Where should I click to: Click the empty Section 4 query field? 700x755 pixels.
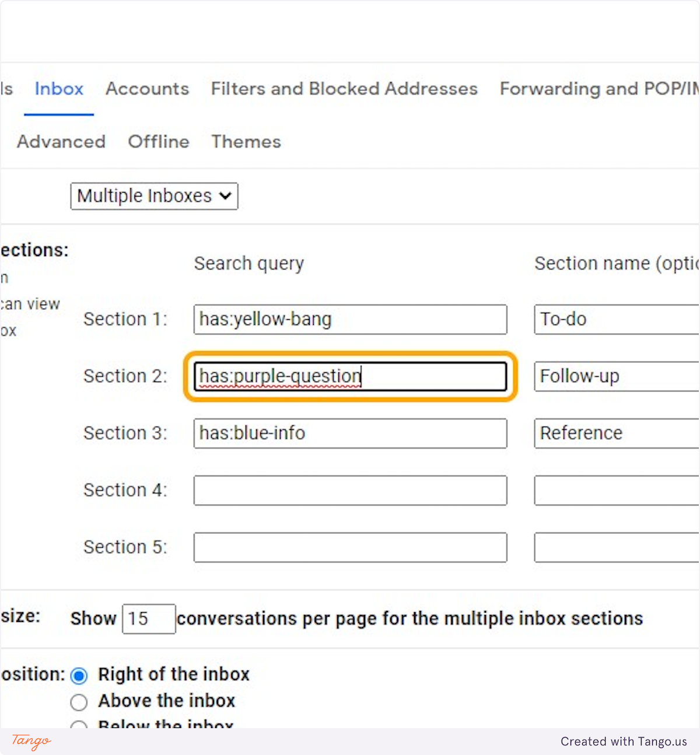click(x=350, y=490)
